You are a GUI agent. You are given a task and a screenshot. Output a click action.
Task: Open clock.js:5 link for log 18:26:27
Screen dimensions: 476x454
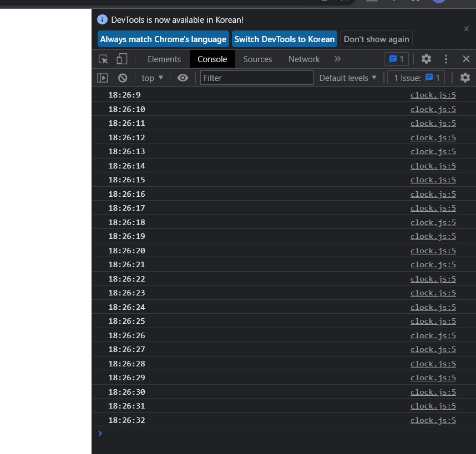click(433, 349)
